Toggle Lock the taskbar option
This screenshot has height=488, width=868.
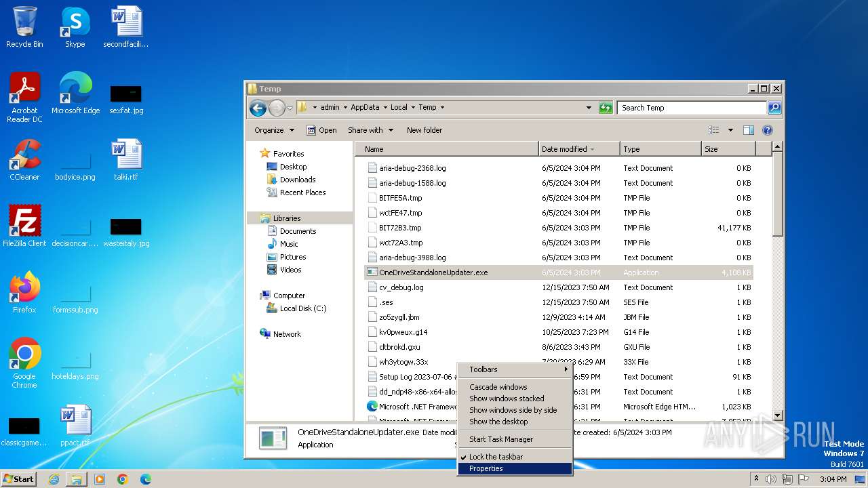pyautogui.click(x=515, y=457)
